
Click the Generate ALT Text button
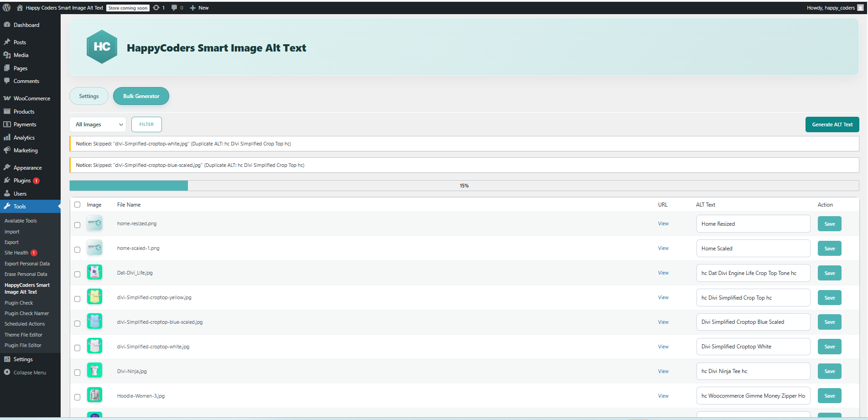pos(832,124)
